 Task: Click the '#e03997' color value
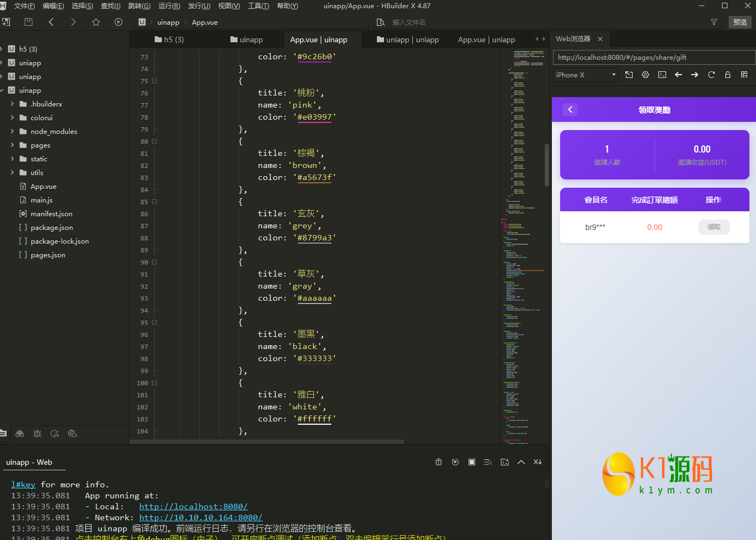pos(314,117)
